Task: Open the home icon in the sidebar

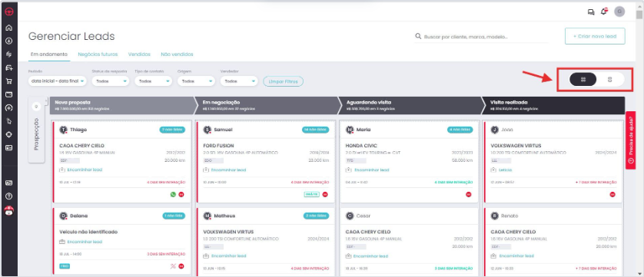Action: tap(8, 28)
